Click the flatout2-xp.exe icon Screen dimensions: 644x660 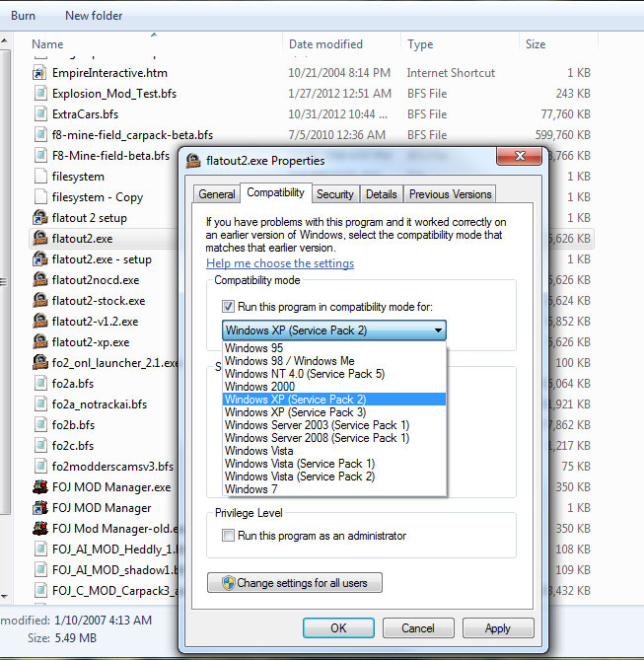point(40,341)
